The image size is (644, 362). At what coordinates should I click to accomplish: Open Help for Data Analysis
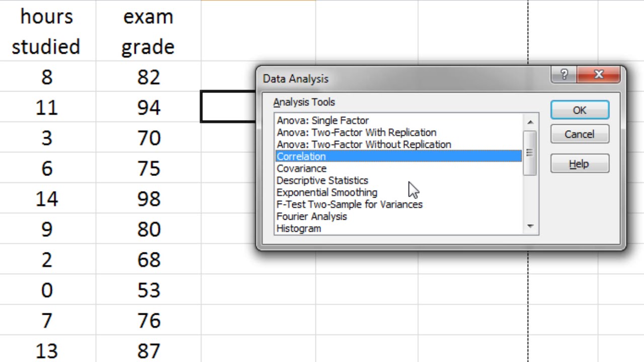pos(580,164)
